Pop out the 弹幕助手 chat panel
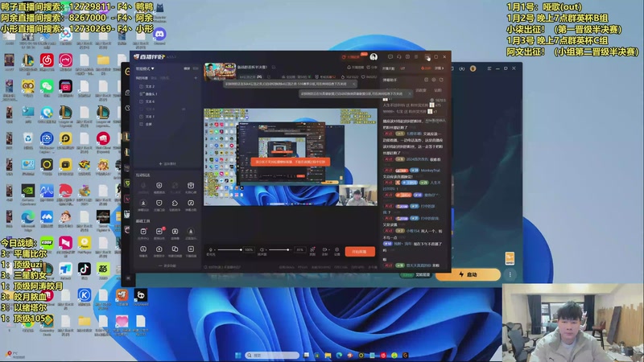The image size is (644, 362). (x=441, y=80)
